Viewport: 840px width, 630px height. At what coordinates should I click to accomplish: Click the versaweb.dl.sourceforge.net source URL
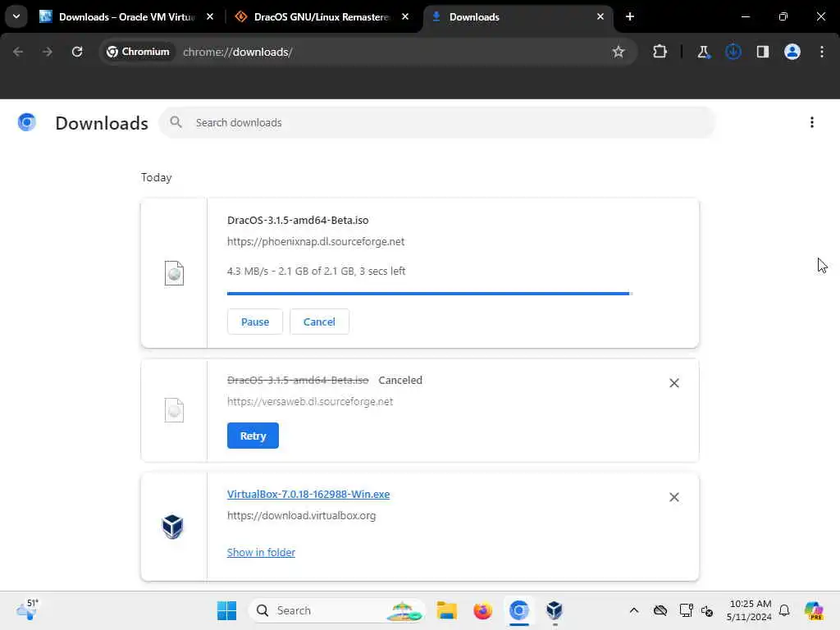click(309, 402)
